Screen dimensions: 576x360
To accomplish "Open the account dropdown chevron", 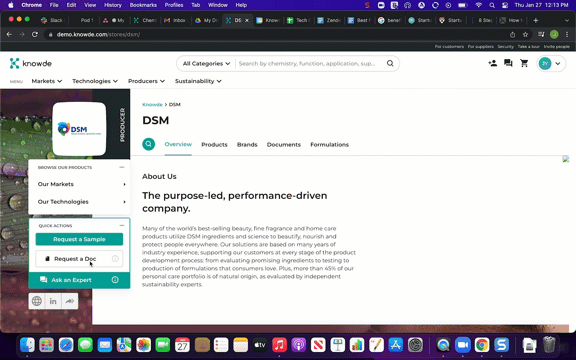I will point(558,64).
